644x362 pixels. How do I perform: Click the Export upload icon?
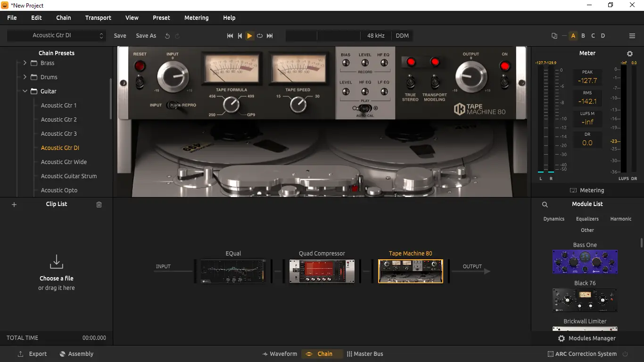tap(20, 354)
